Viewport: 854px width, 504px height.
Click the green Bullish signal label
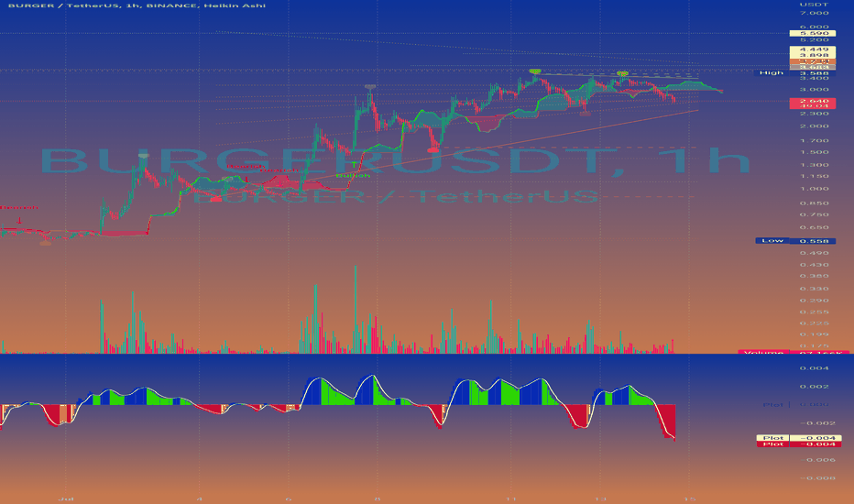pos(353,175)
